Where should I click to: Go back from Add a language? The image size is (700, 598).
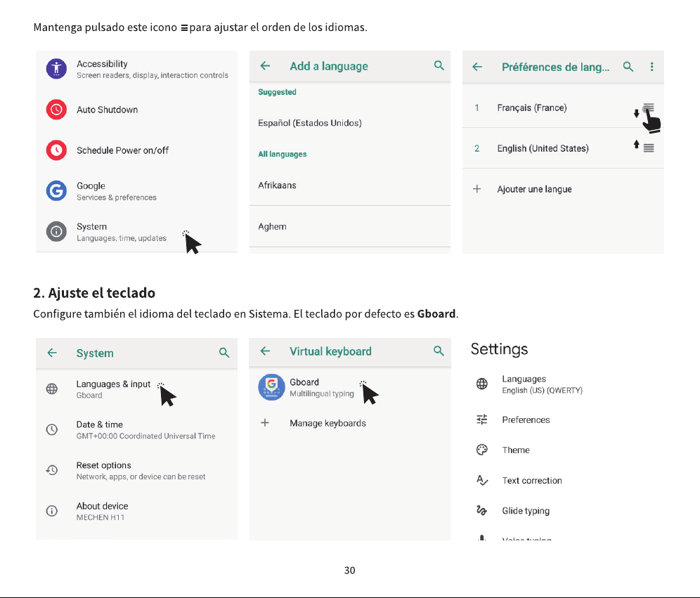coord(265,66)
